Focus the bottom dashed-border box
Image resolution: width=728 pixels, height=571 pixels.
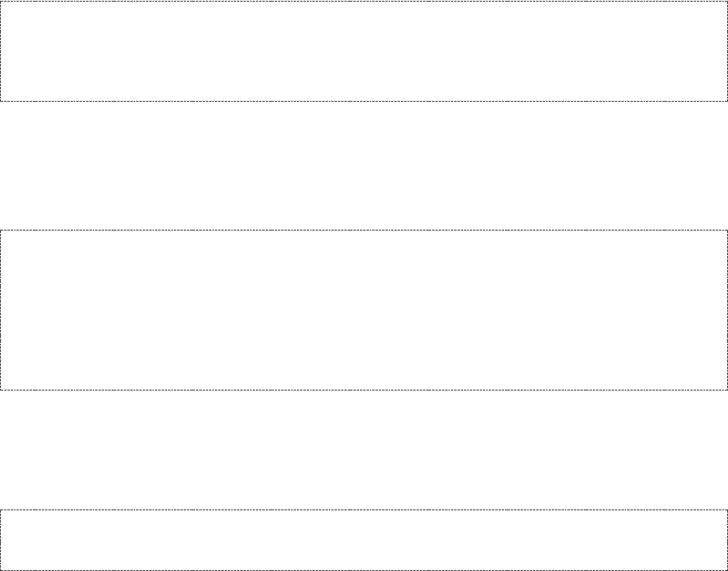coord(364,540)
